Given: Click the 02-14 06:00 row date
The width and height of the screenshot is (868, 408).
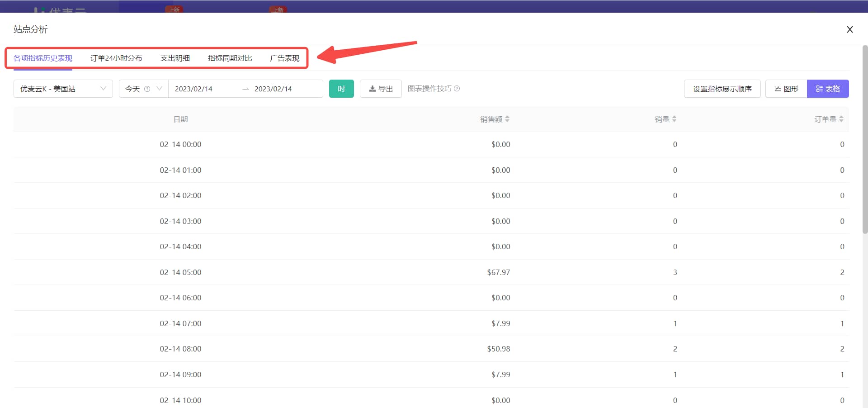Looking at the screenshot, I should 180,298.
